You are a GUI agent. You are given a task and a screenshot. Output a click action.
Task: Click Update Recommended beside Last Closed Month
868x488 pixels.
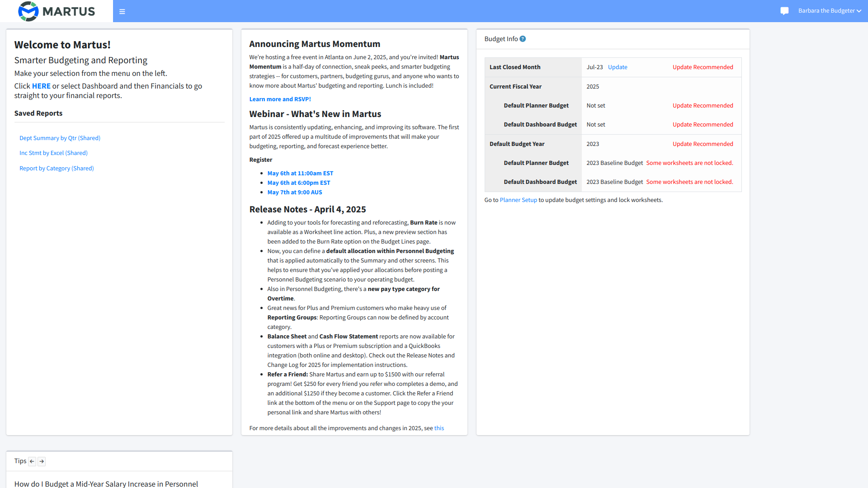(x=703, y=67)
